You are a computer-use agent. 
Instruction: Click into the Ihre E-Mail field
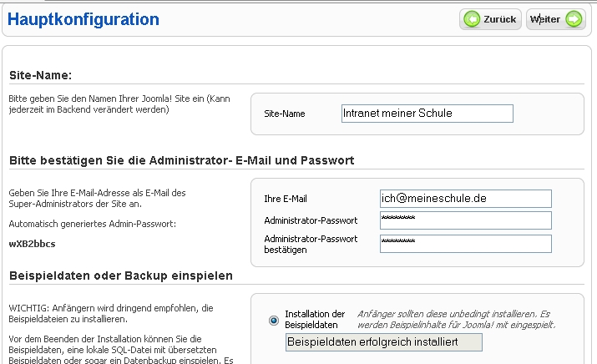pos(465,198)
